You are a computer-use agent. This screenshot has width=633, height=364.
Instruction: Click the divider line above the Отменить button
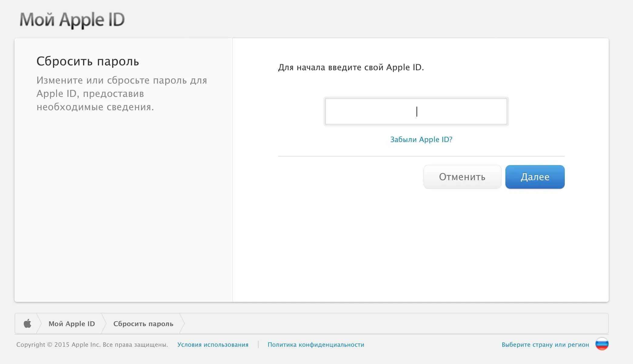tap(421, 156)
